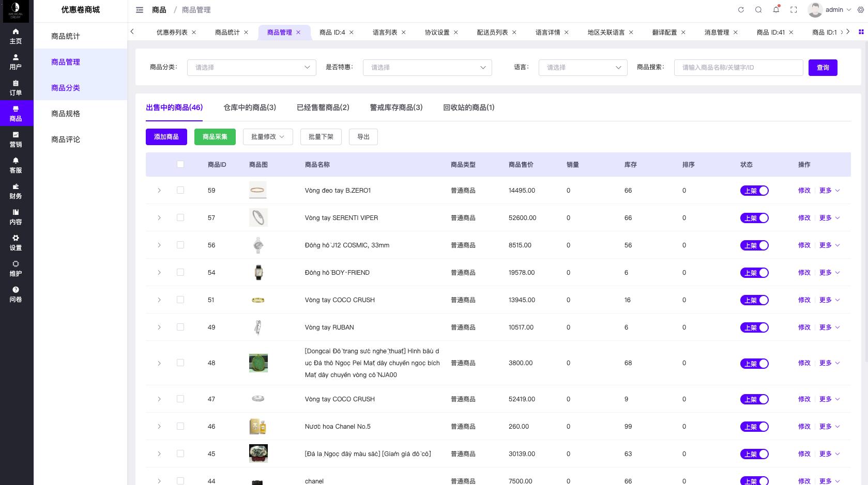Image resolution: width=868 pixels, height=485 pixels.
Task: Toggle 上架 switch for product 59
Action: (754, 191)
